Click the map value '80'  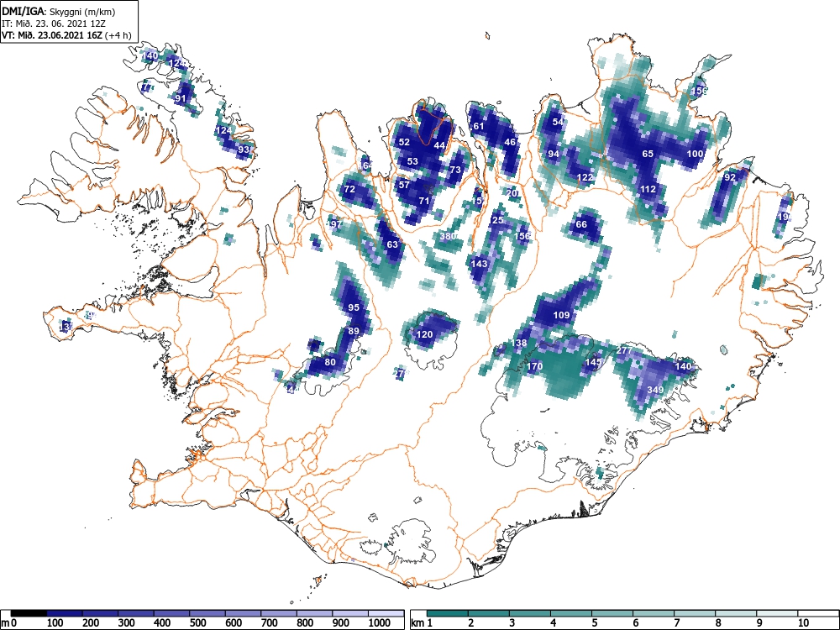[330, 362]
